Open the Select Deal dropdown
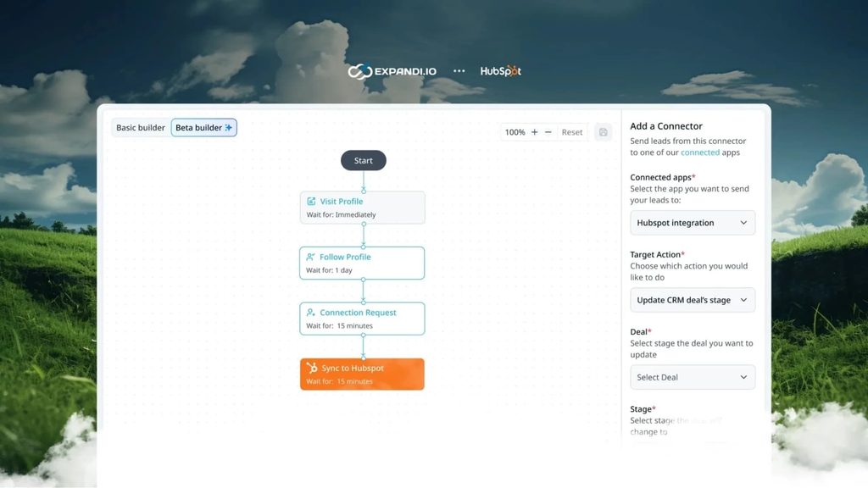The height and width of the screenshot is (488, 868). [693, 377]
